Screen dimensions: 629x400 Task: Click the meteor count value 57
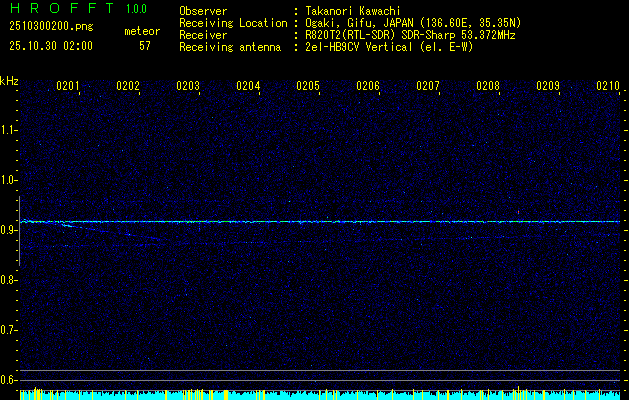tap(145, 46)
